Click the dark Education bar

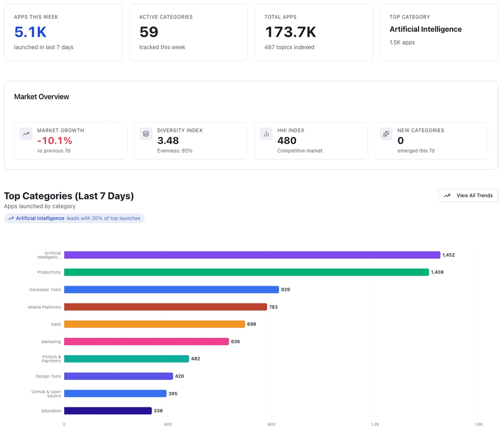point(108,411)
